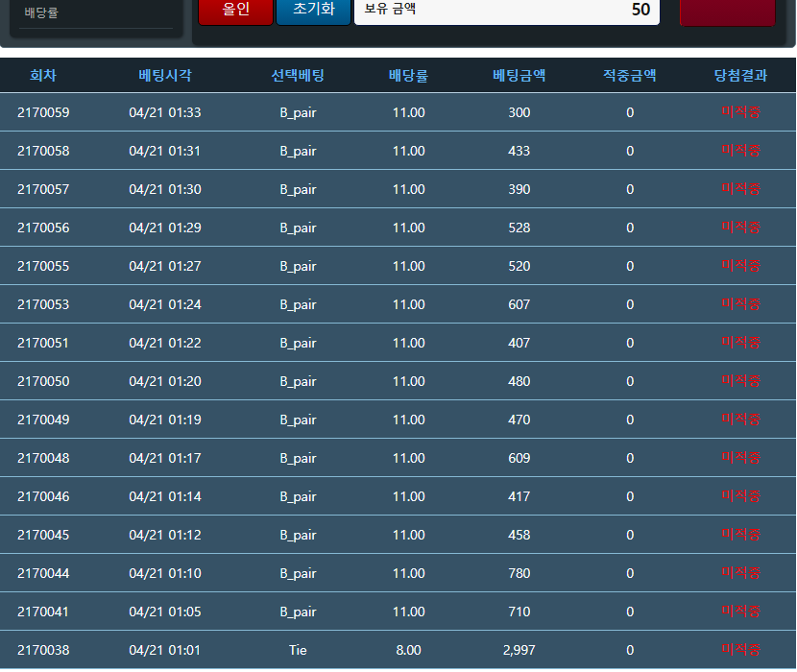
Task: Click the 선택베팅 column header
Action: pyautogui.click(x=298, y=75)
